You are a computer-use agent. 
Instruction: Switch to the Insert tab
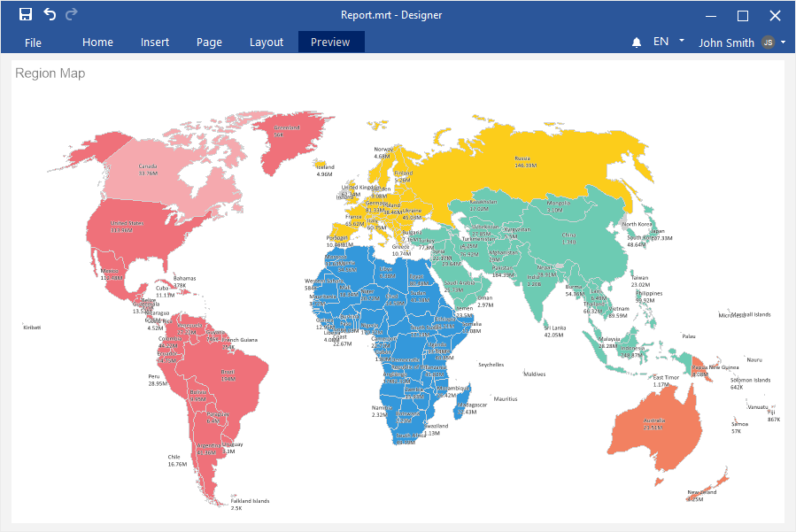coord(155,42)
